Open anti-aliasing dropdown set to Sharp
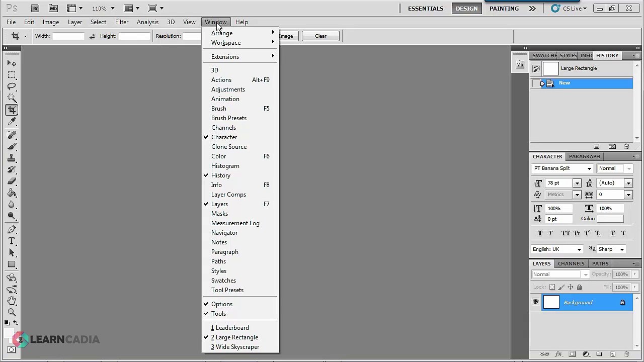 (x=622, y=249)
